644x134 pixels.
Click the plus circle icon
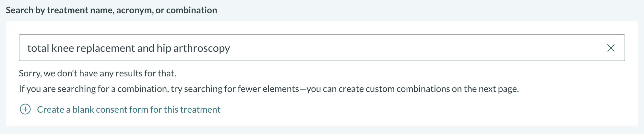25,109
